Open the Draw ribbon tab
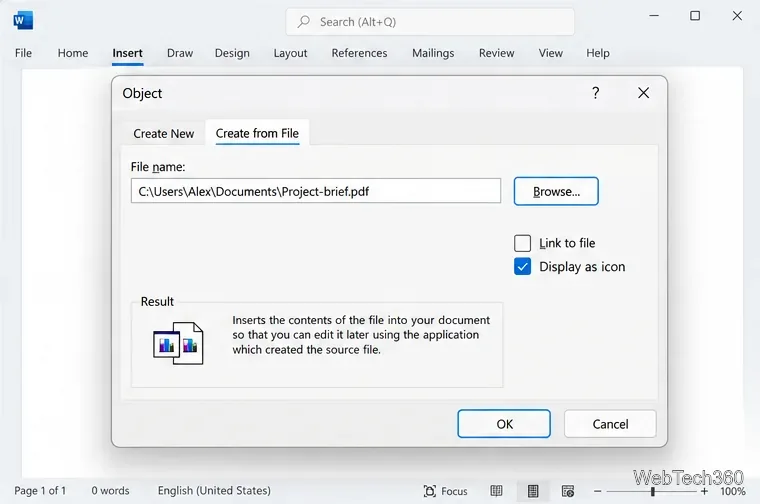760x504 pixels. [x=180, y=53]
